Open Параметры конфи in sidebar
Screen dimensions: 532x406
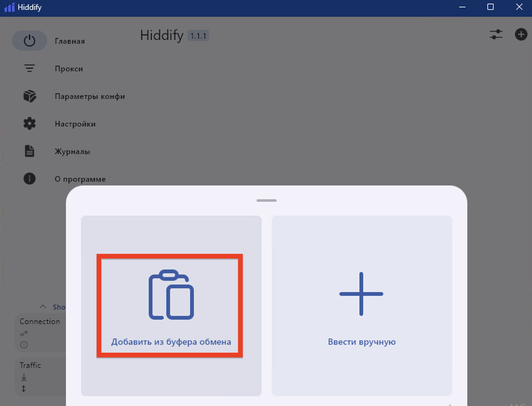click(90, 96)
